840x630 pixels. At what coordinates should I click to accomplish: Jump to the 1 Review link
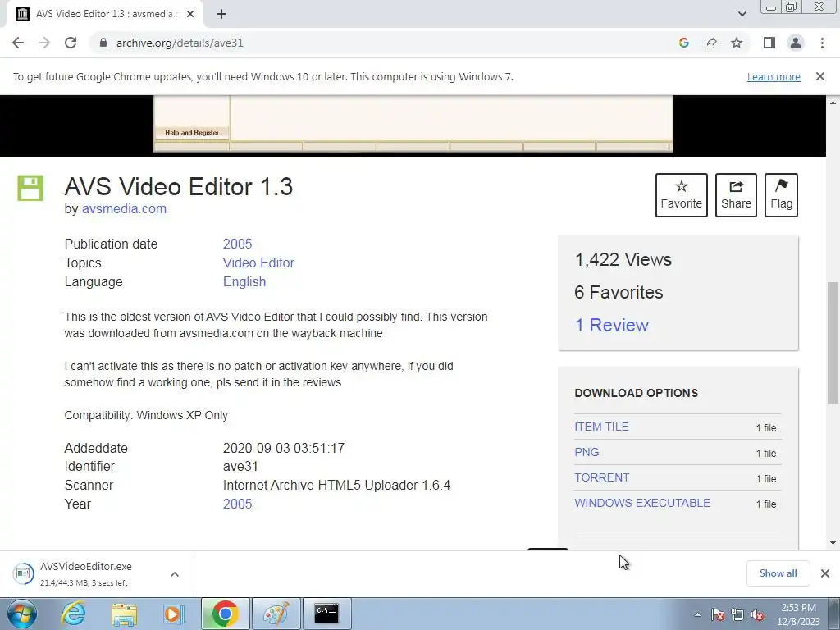pyautogui.click(x=611, y=325)
